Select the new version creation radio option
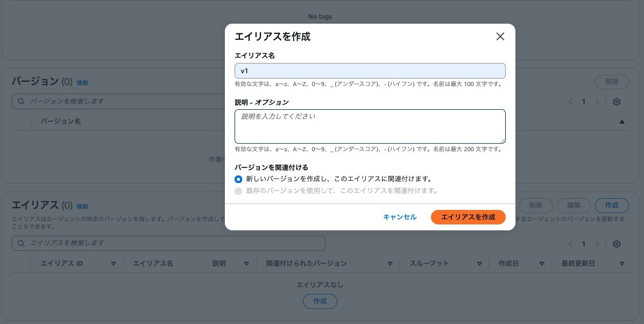This screenshot has width=644, height=324. point(238,179)
